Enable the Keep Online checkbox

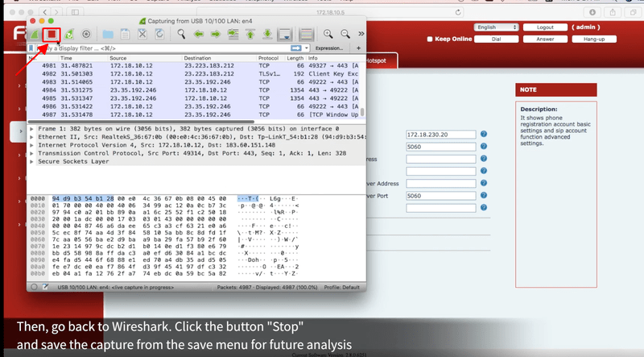click(431, 39)
